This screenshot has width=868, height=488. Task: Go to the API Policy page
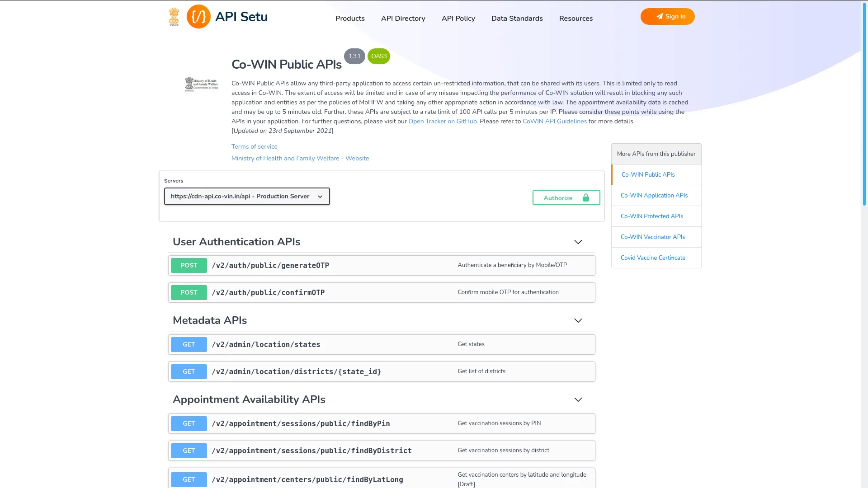(458, 19)
